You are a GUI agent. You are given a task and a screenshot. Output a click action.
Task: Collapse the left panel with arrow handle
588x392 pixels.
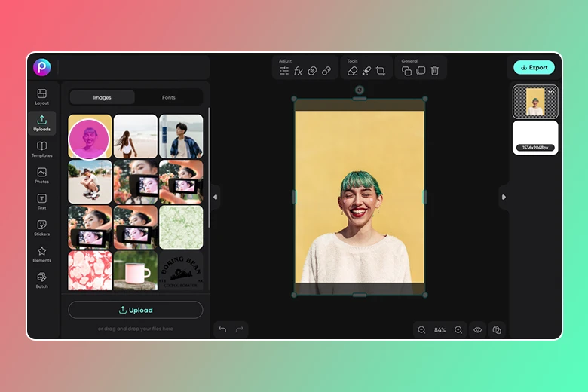click(x=215, y=197)
